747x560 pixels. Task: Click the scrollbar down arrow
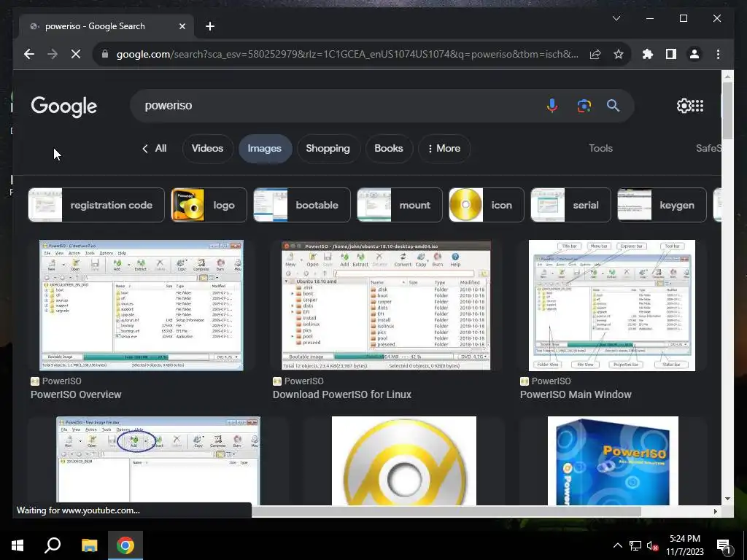click(727, 499)
